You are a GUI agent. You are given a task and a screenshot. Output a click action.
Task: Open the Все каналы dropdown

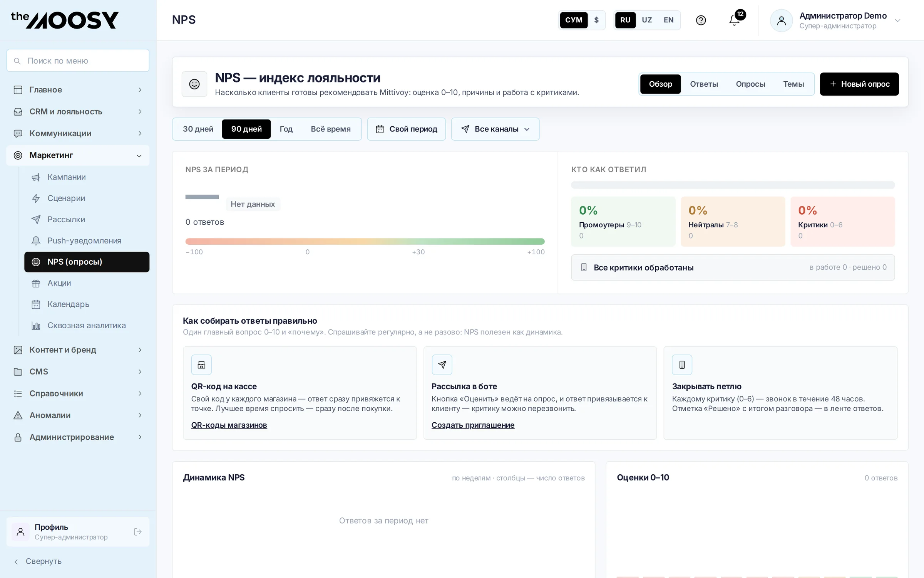495,129
